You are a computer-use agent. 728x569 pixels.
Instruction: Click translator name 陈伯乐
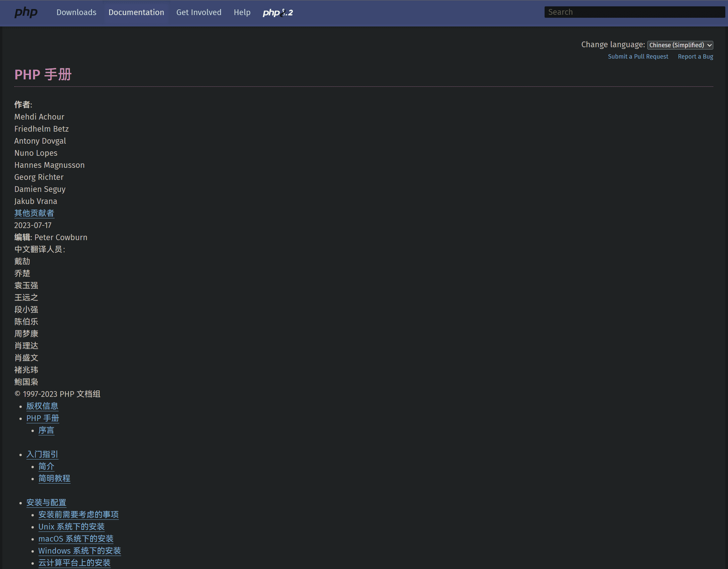(x=26, y=322)
